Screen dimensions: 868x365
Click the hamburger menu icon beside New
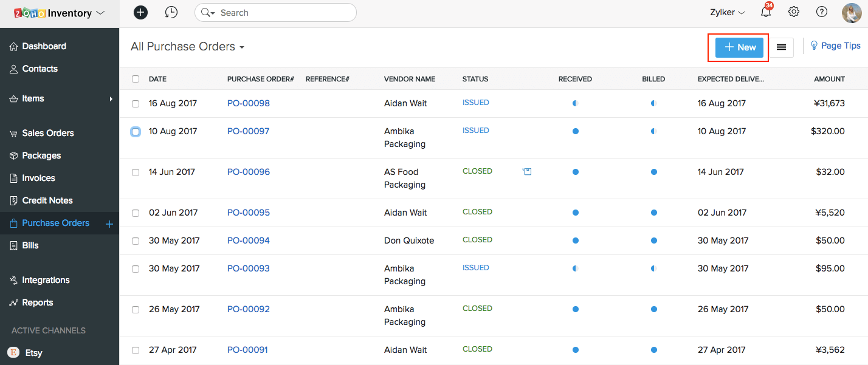click(782, 47)
